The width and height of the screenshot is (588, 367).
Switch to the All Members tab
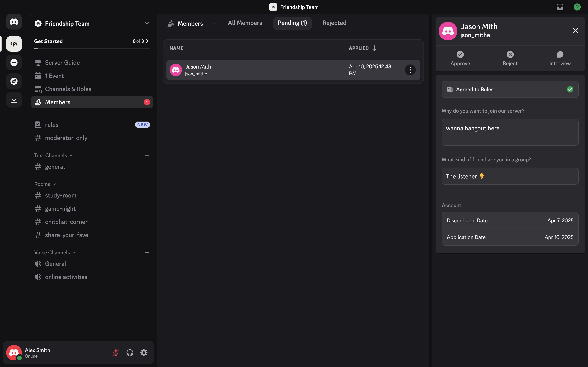[x=245, y=23]
